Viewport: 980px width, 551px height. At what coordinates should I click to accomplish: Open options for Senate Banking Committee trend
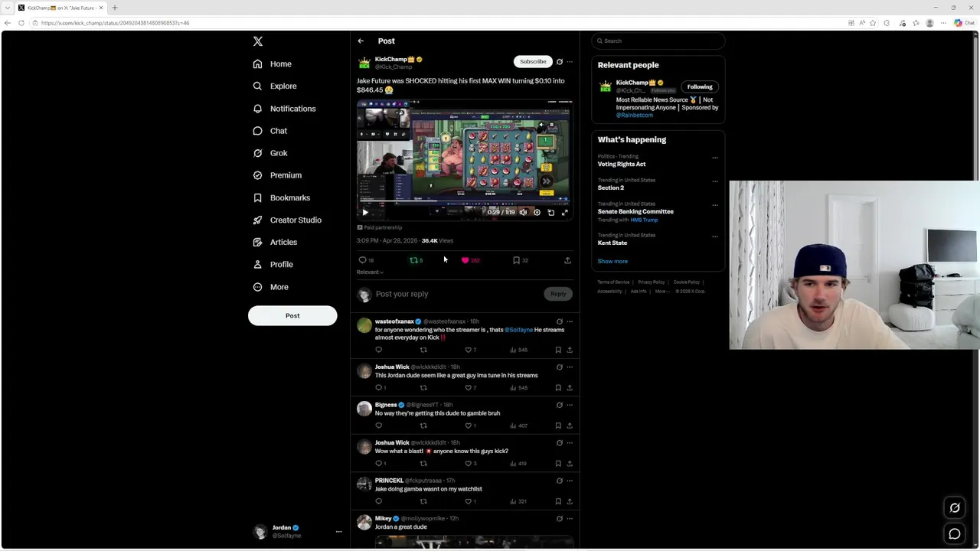pyautogui.click(x=715, y=206)
